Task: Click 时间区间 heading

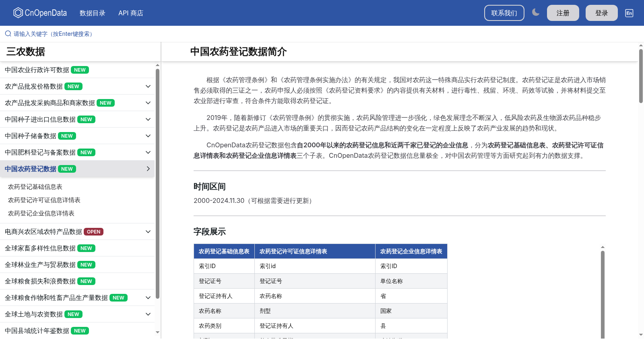Action: (x=210, y=186)
